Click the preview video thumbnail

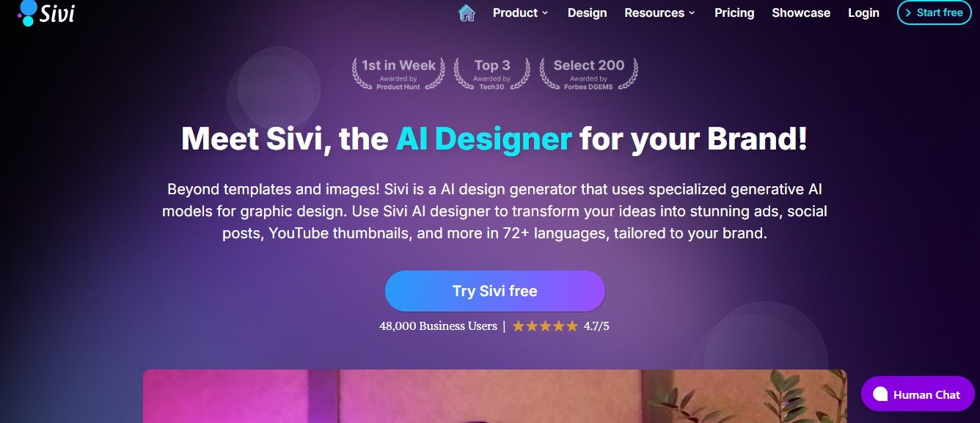(x=495, y=396)
